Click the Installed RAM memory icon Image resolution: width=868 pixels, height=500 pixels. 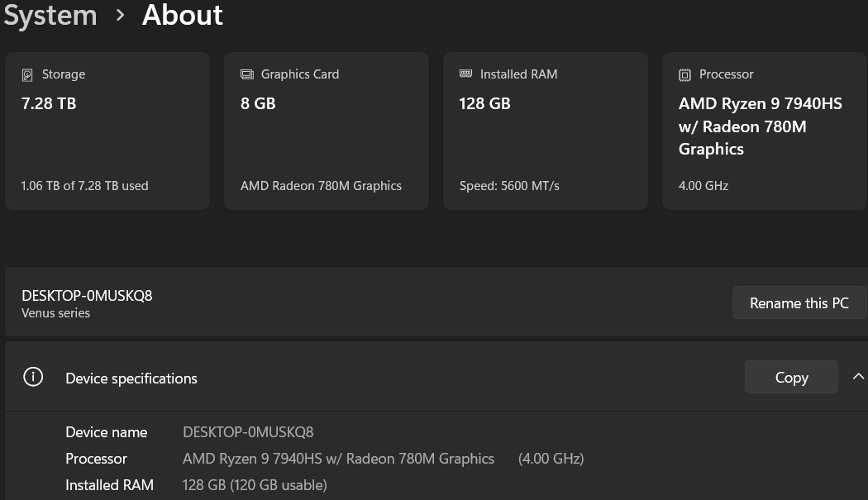pyautogui.click(x=466, y=74)
